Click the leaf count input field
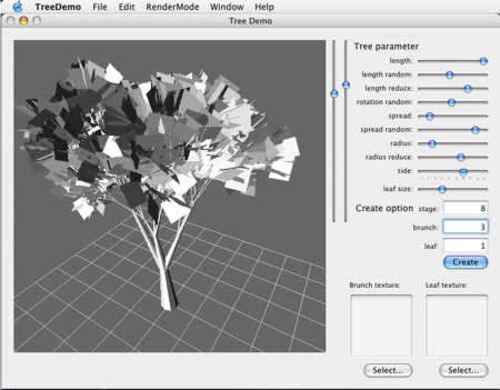This screenshot has height=390, width=500. (466, 246)
